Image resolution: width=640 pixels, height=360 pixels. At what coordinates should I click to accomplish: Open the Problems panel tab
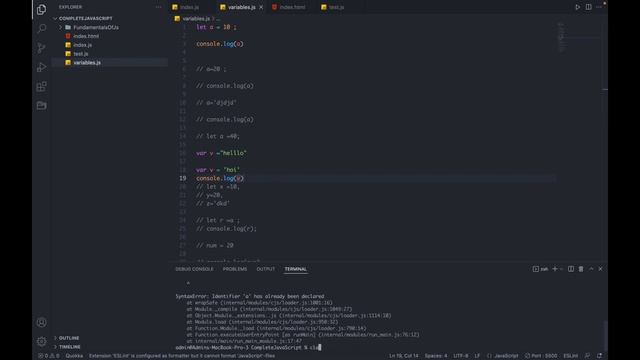click(x=235, y=269)
